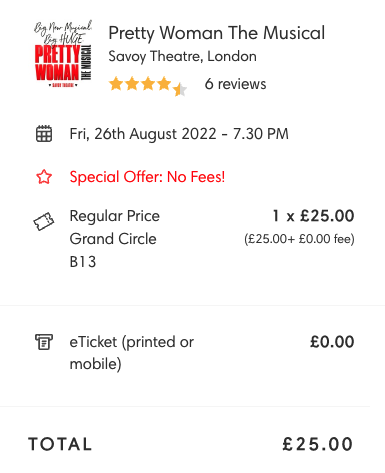Click Special Offer: No Fees! text
Screen dimensions: 385x473
[147, 177]
